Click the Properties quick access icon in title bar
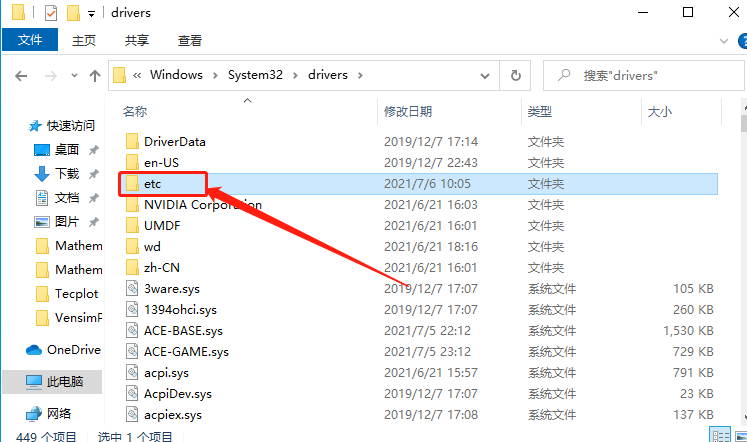Viewport: 747px width, 442px height. coord(51,13)
